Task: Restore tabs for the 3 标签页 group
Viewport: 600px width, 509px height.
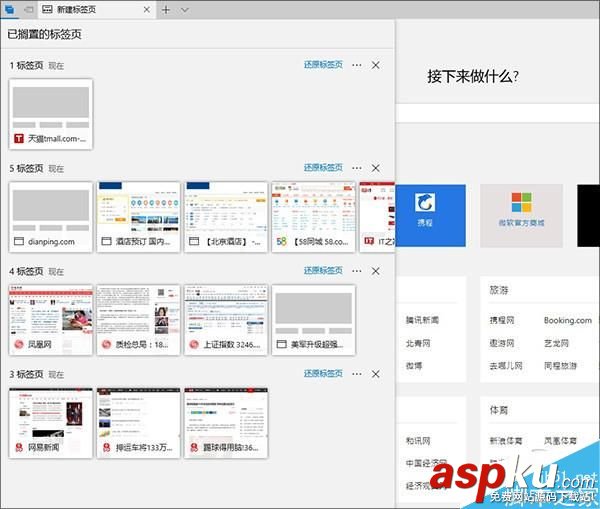Action: pos(323,374)
